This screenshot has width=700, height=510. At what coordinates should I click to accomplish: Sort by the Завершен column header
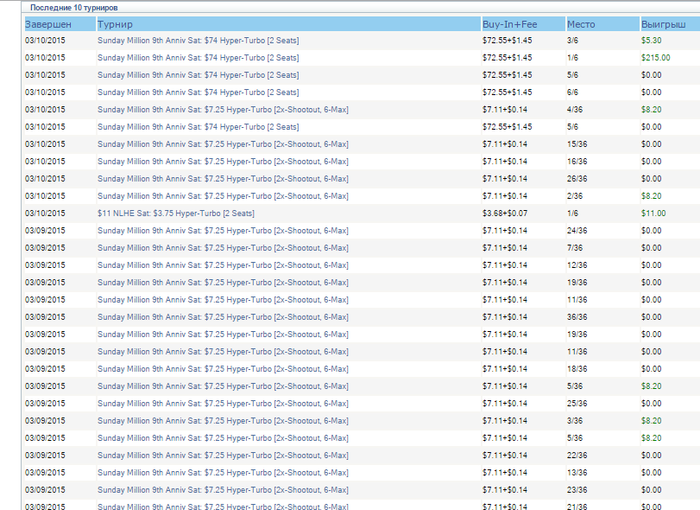pos(60,25)
